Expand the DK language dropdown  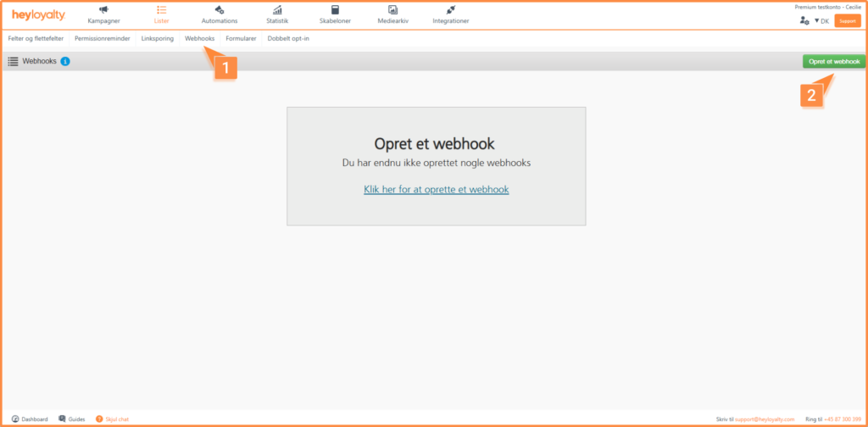pos(821,20)
